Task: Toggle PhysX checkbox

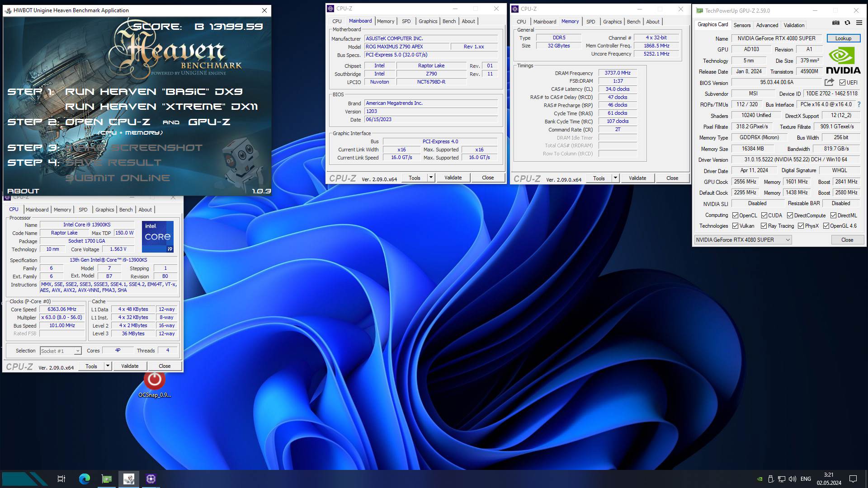Action: pos(801,226)
